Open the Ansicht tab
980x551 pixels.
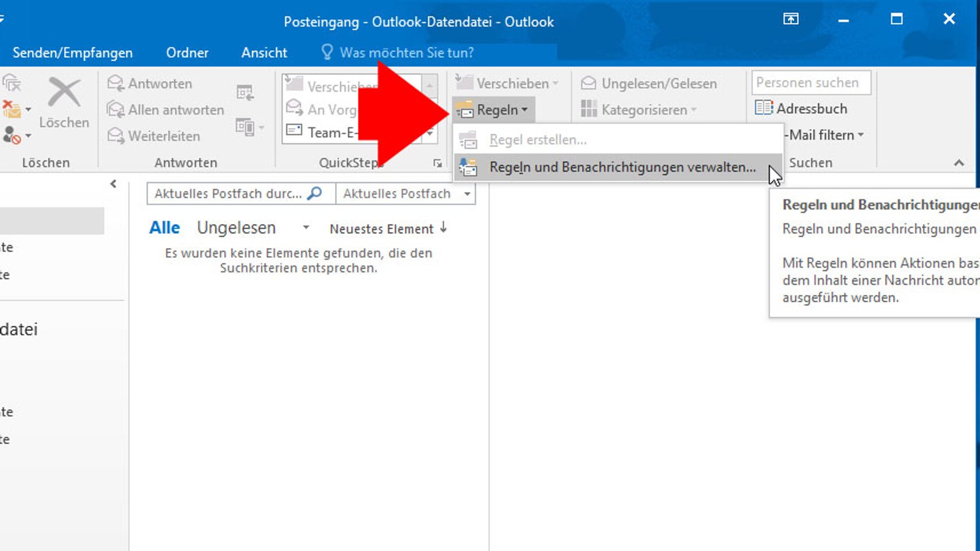[x=264, y=53]
